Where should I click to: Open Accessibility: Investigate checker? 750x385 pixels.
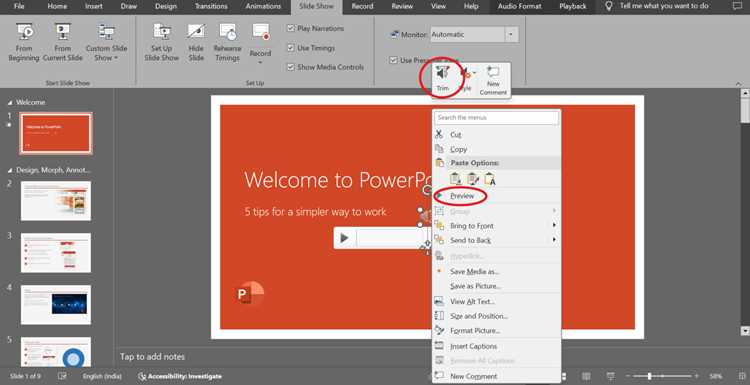(180, 376)
